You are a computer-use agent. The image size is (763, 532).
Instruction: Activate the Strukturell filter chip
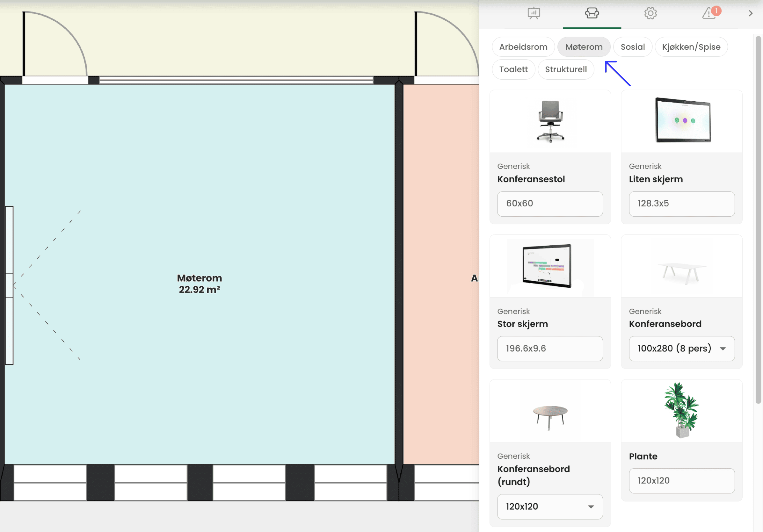(566, 69)
